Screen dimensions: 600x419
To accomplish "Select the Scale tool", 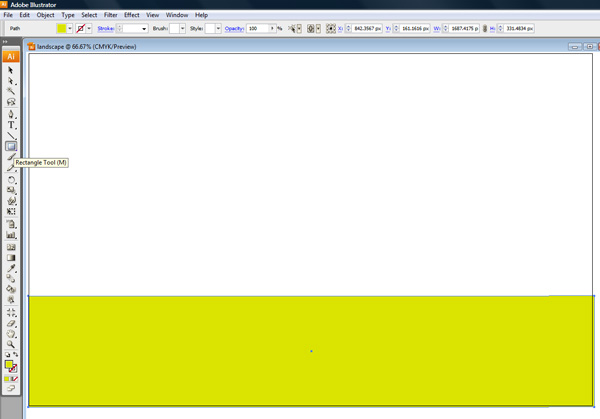I will tap(11, 190).
